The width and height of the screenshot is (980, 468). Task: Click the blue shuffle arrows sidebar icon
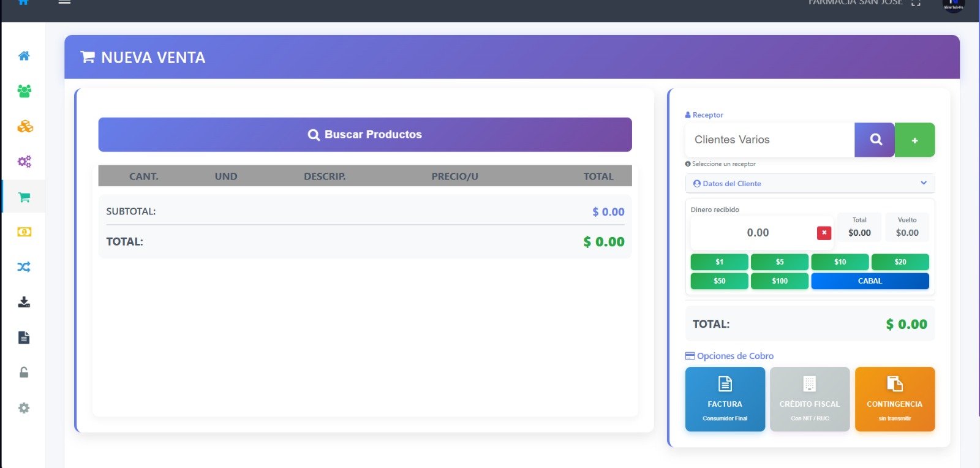coord(24,267)
